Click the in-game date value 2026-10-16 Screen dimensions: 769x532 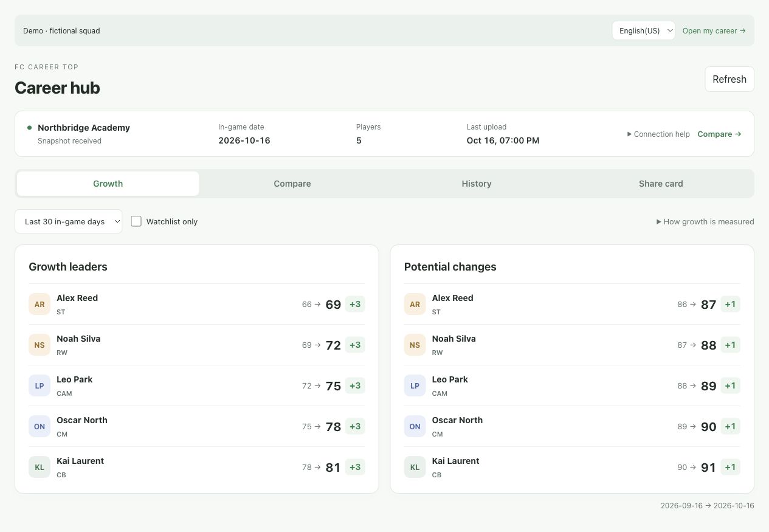[244, 140]
